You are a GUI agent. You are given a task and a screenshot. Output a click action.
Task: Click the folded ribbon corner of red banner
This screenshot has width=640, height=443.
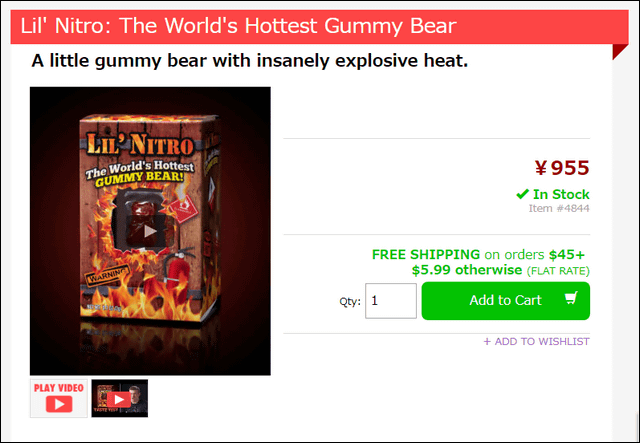(x=620, y=52)
